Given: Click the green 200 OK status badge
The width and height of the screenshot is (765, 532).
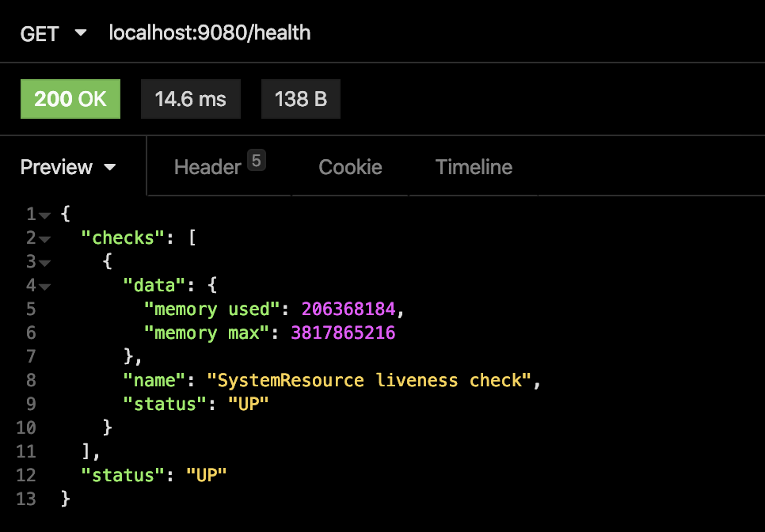Looking at the screenshot, I should (70, 99).
